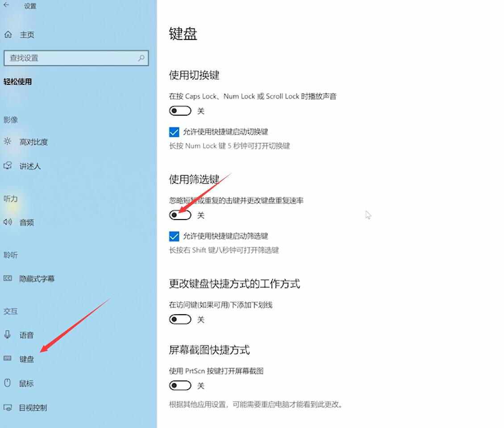Click the 屏幕截图快捷方式 heading
Image resolution: width=504 pixels, height=428 pixels.
point(209,349)
